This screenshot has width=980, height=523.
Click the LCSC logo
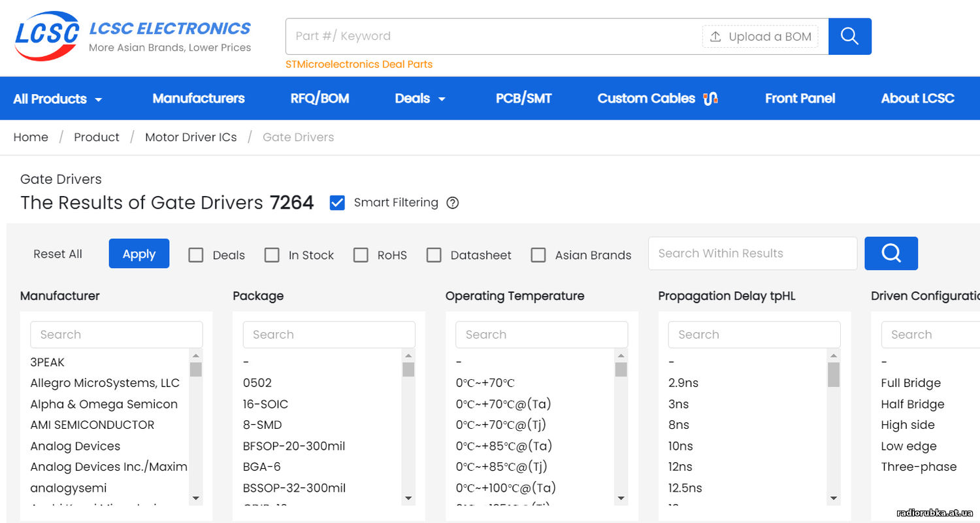(x=47, y=36)
